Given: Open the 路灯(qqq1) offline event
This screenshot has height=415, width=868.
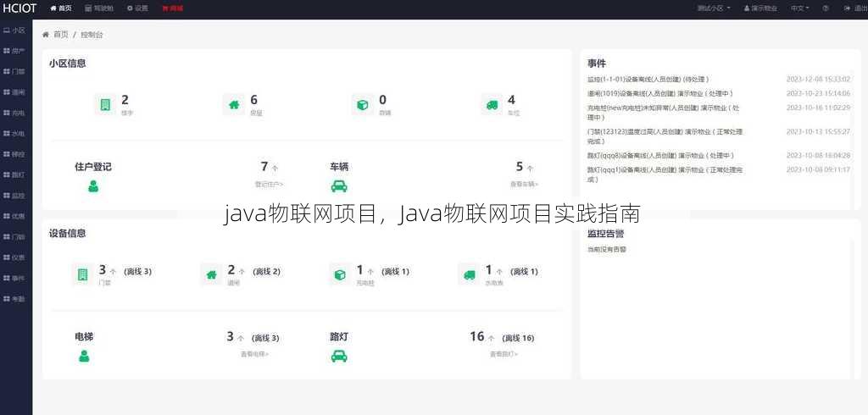Looking at the screenshot, I should pos(665,174).
